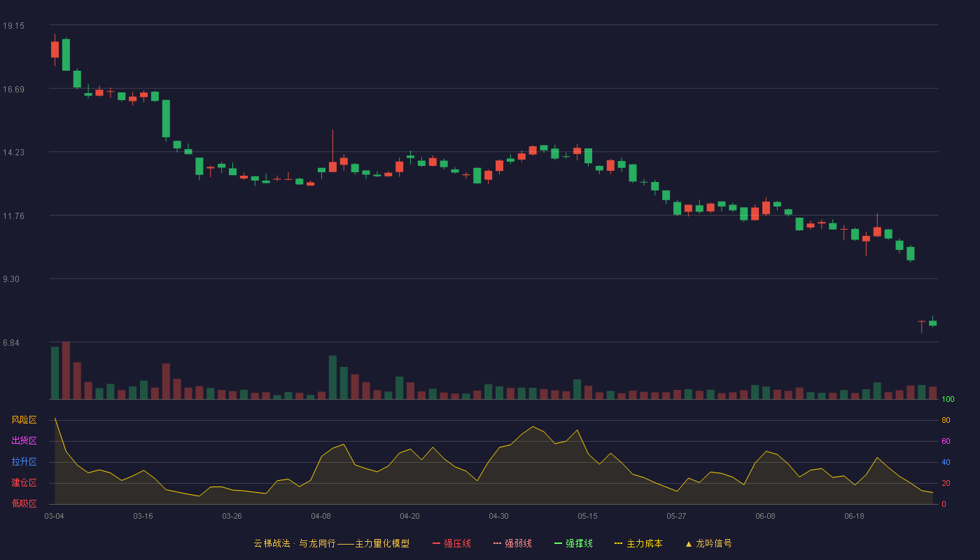Click the 云梯战法 · 与龙同行 主力量化模型 legend title
This screenshot has height=560, width=980.
pyautogui.click(x=331, y=543)
